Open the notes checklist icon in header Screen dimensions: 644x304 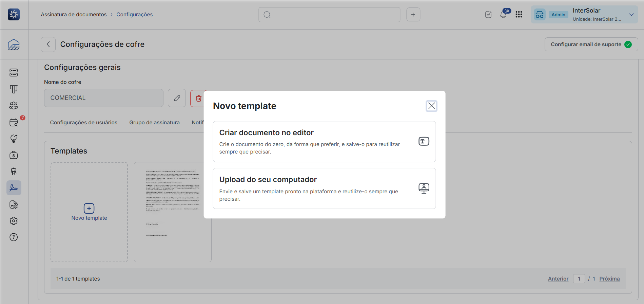pos(488,15)
